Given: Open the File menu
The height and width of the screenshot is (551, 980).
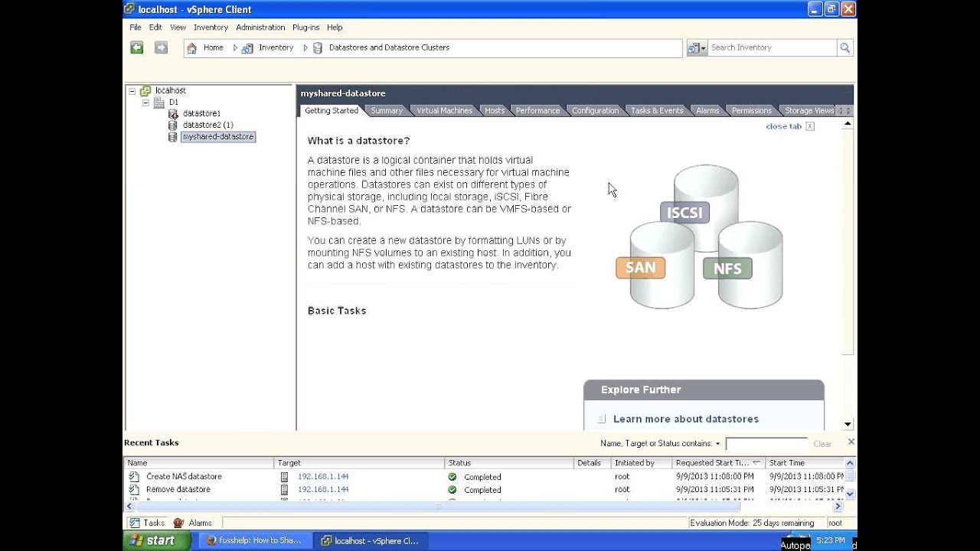Looking at the screenshot, I should click(x=136, y=28).
